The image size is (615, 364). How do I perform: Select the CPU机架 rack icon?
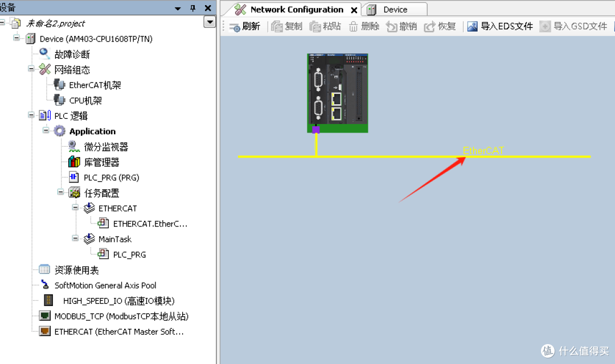point(60,100)
